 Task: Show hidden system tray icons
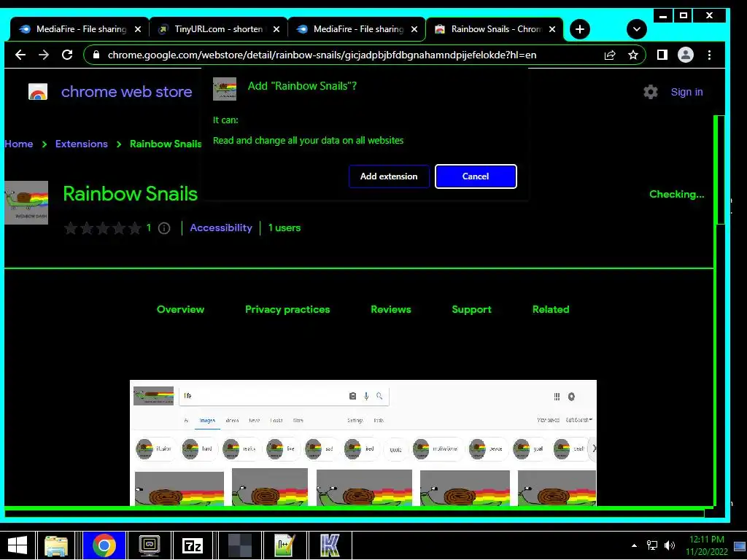(x=634, y=545)
